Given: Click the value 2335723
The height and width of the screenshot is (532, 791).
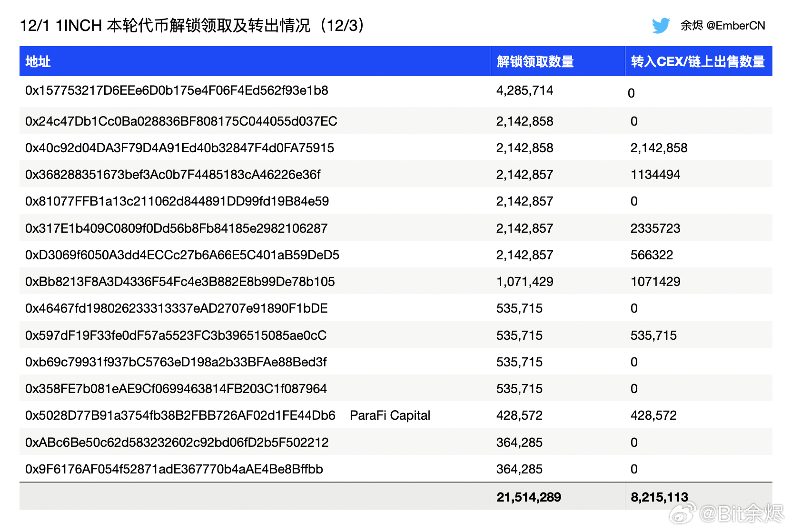Looking at the screenshot, I should [655, 228].
